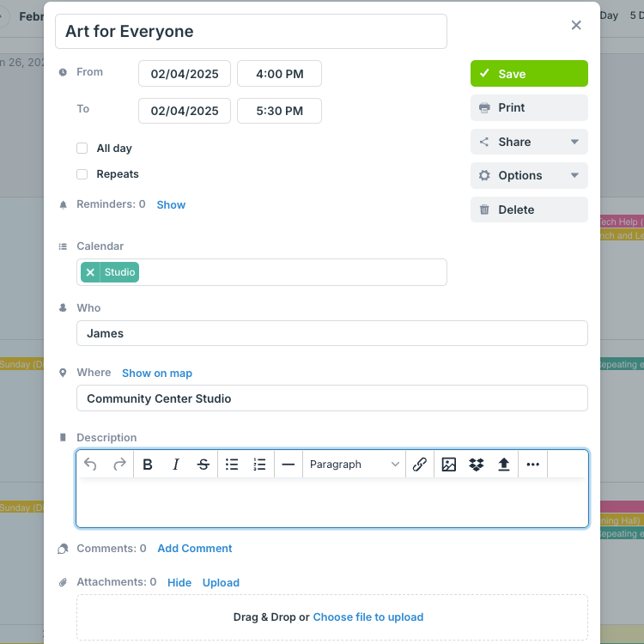Insert file from Dropbox
This screenshot has width=644, height=644.
pos(476,464)
